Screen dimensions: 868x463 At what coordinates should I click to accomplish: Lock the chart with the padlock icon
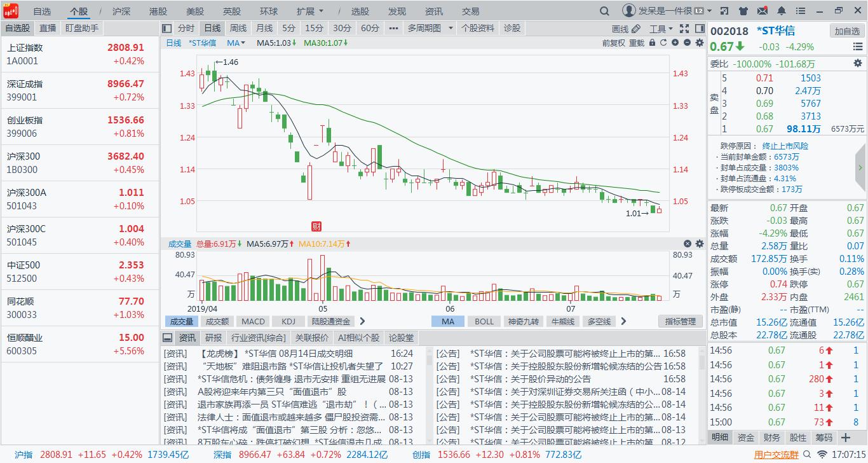point(653,43)
